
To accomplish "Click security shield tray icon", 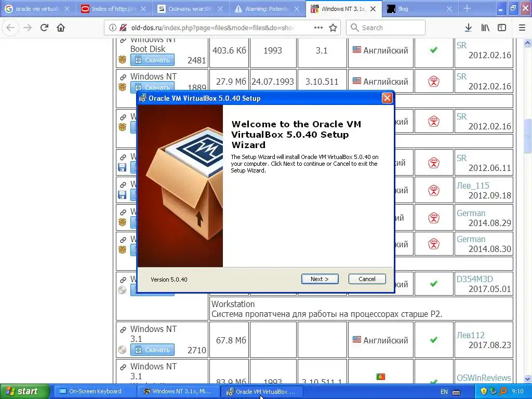I will (x=484, y=391).
